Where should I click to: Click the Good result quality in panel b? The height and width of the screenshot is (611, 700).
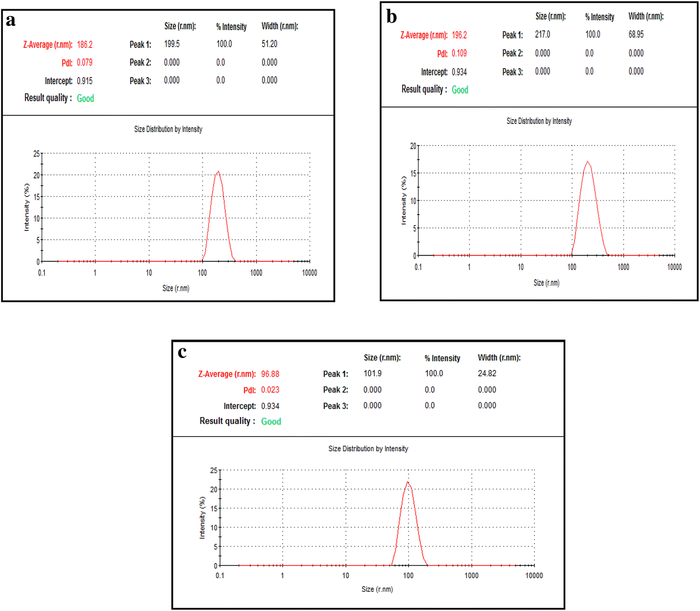point(460,90)
